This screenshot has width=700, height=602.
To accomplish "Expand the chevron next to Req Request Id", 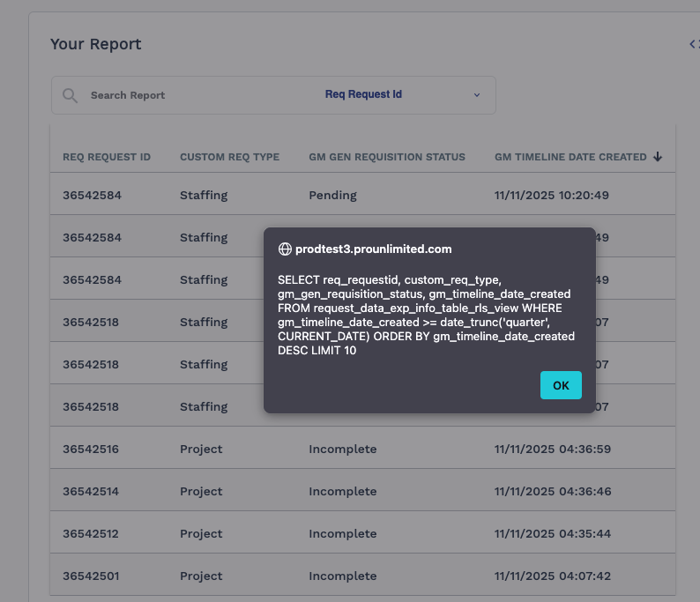I will (x=477, y=95).
